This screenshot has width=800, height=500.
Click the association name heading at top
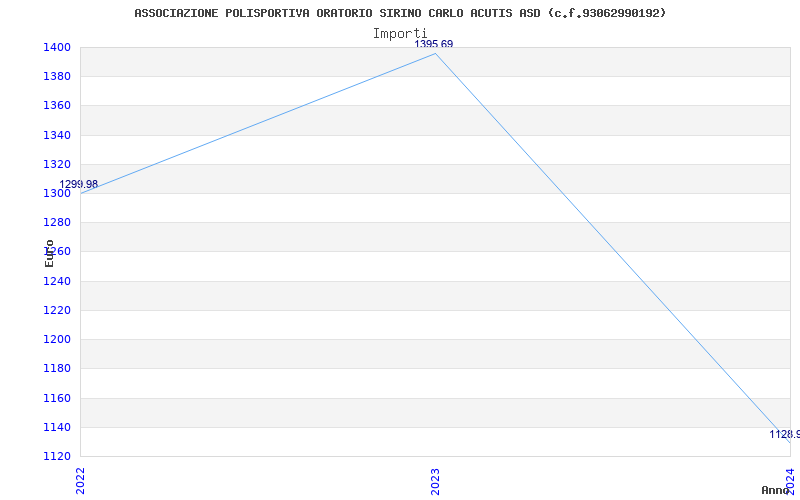coord(400,13)
